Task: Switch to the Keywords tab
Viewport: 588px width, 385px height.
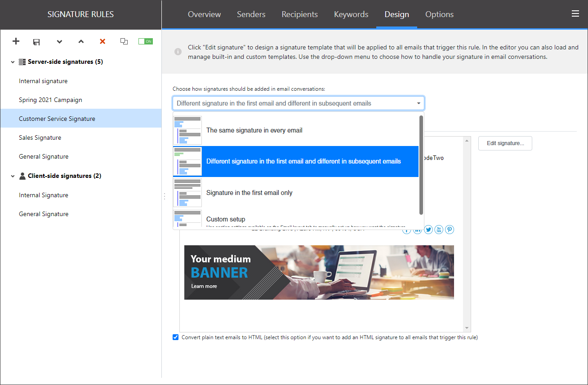Action: coord(351,14)
